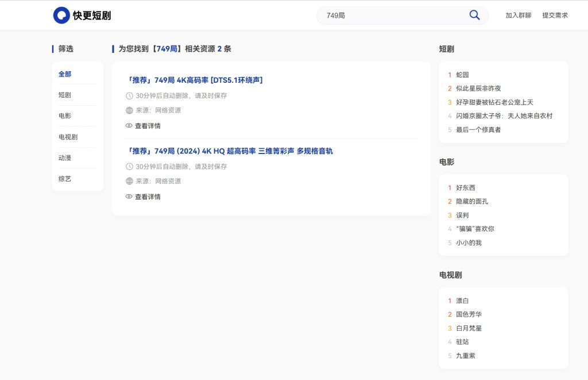Click clock icon in 749局 (2024) result
This screenshot has height=380, width=588.
(129, 167)
